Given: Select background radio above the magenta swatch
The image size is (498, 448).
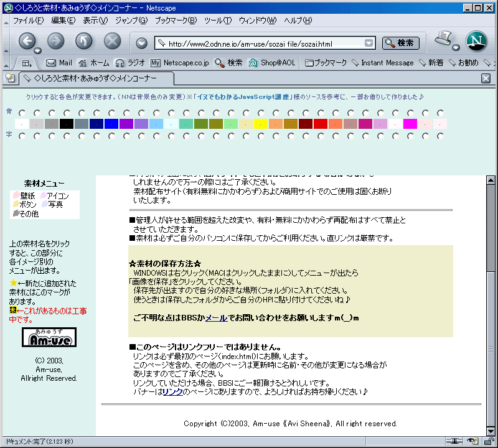Looking at the screenshot, I should click(x=410, y=113).
